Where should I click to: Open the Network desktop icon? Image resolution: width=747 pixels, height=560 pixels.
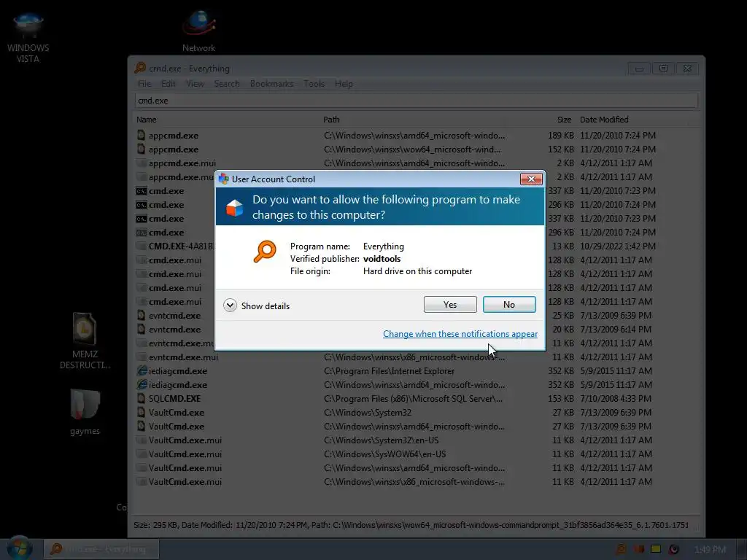(x=198, y=31)
